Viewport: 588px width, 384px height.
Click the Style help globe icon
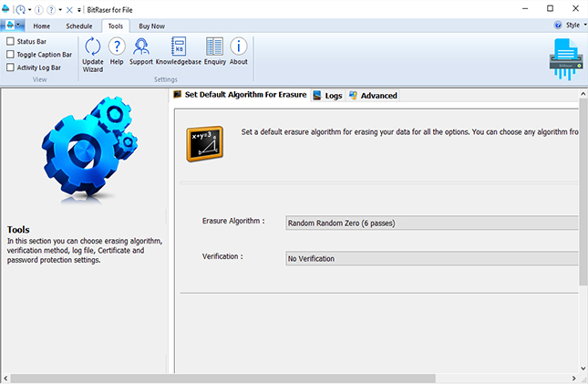[x=558, y=26]
